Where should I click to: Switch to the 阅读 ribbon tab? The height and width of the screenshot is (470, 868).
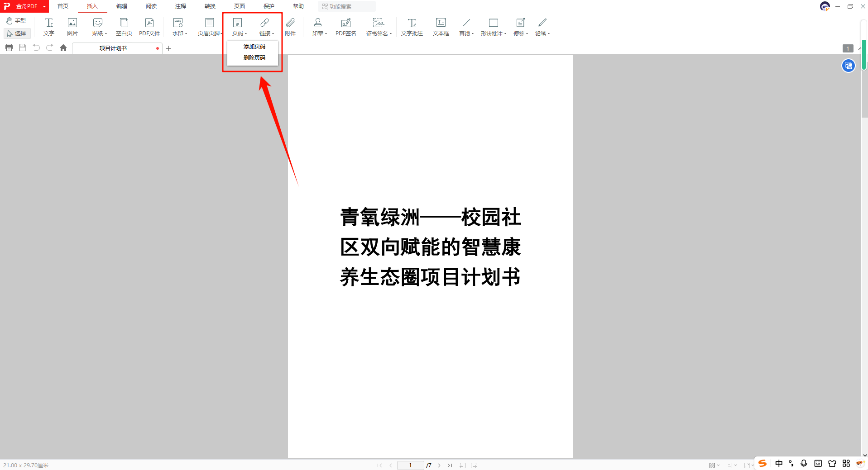point(151,6)
